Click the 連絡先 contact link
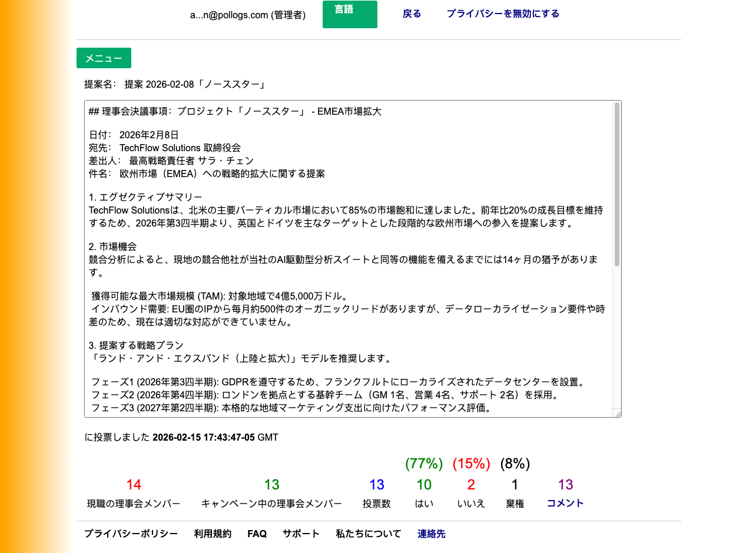 click(431, 534)
